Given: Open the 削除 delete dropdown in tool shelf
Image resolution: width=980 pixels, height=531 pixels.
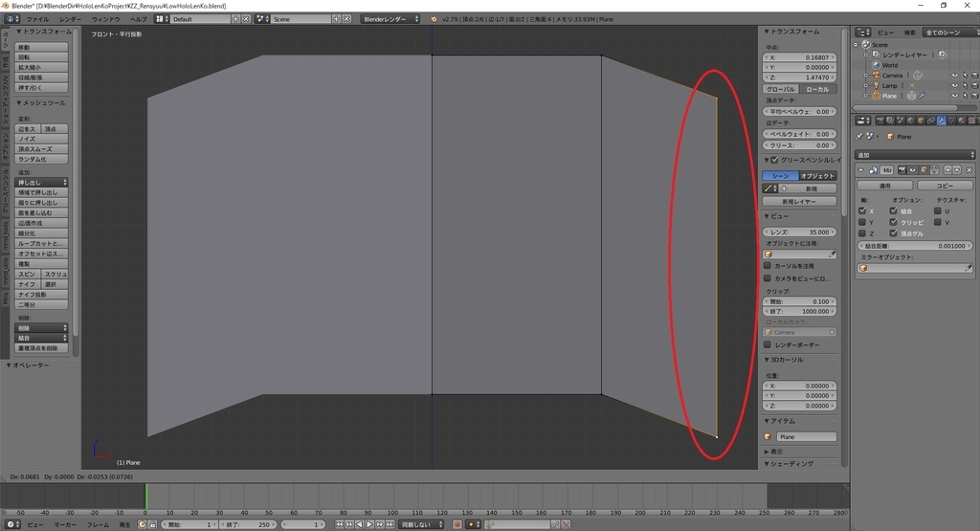Looking at the screenshot, I should 41,328.
